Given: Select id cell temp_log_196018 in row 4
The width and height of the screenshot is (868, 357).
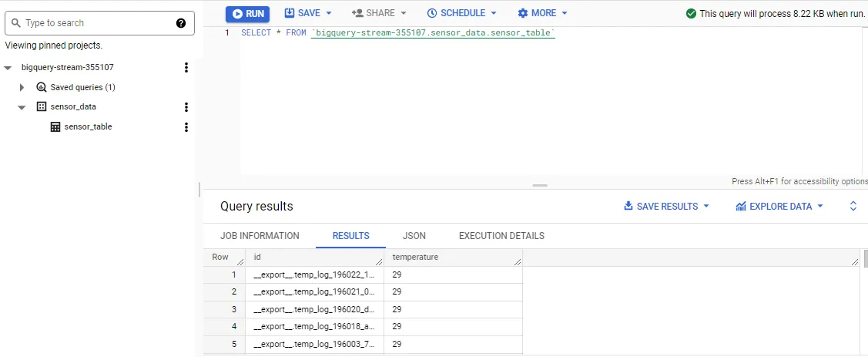Looking at the screenshot, I should click(314, 326).
